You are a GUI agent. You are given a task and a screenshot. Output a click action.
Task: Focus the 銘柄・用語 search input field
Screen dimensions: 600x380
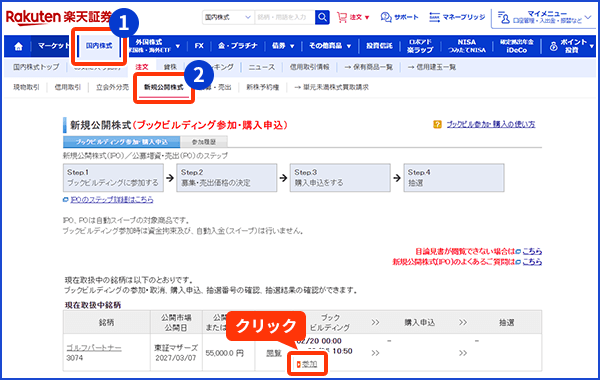(x=284, y=17)
